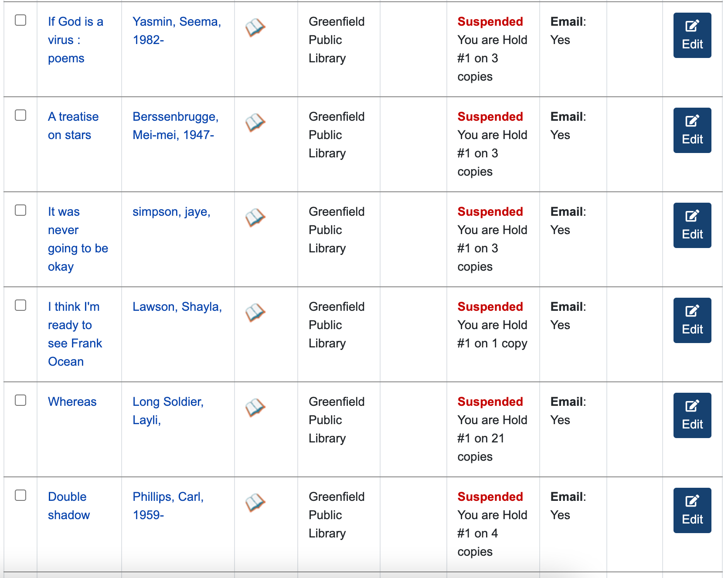The height and width of the screenshot is (578, 728).
Task: Click the book icon next to I think I'm ready to see Frank Ocean
Action: click(x=255, y=313)
